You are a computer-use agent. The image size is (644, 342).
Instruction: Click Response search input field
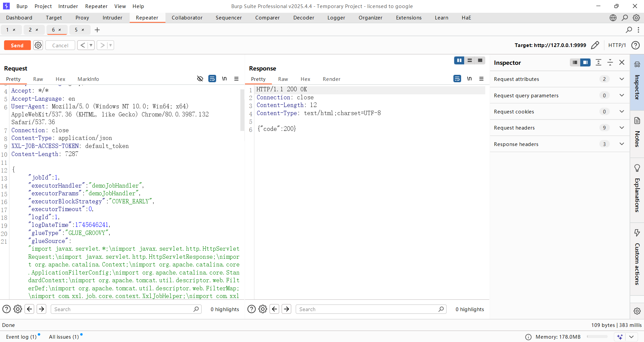pyautogui.click(x=371, y=309)
